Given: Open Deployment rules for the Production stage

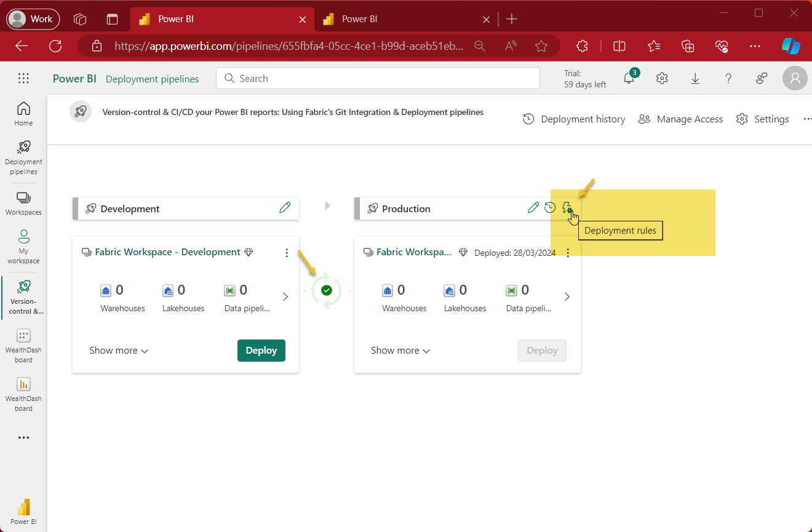Looking at the screenshot, I should click(567, 207).
